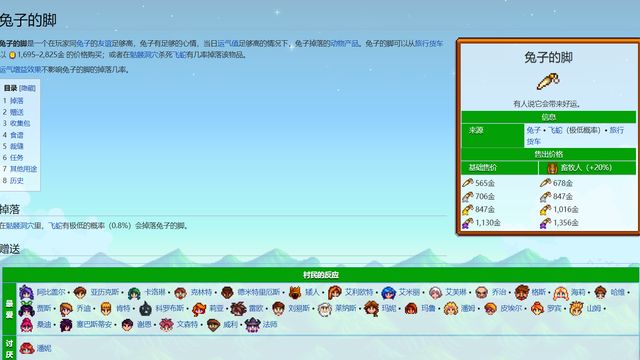Click Sandy's pink-haired portrait (桑迪)
Image resolution: width=640 pixels, height=360 pixels.
(26, 325)
